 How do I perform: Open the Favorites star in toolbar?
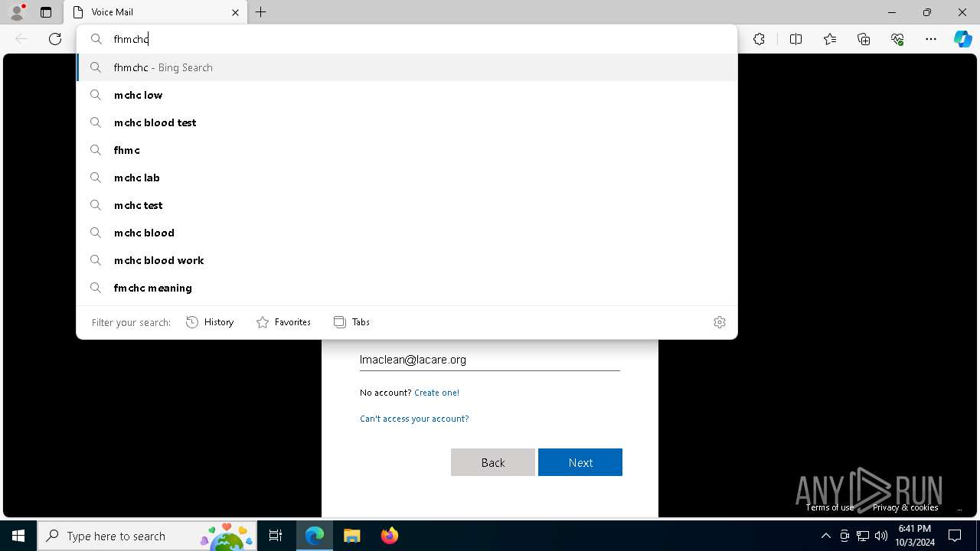point(830,39)
